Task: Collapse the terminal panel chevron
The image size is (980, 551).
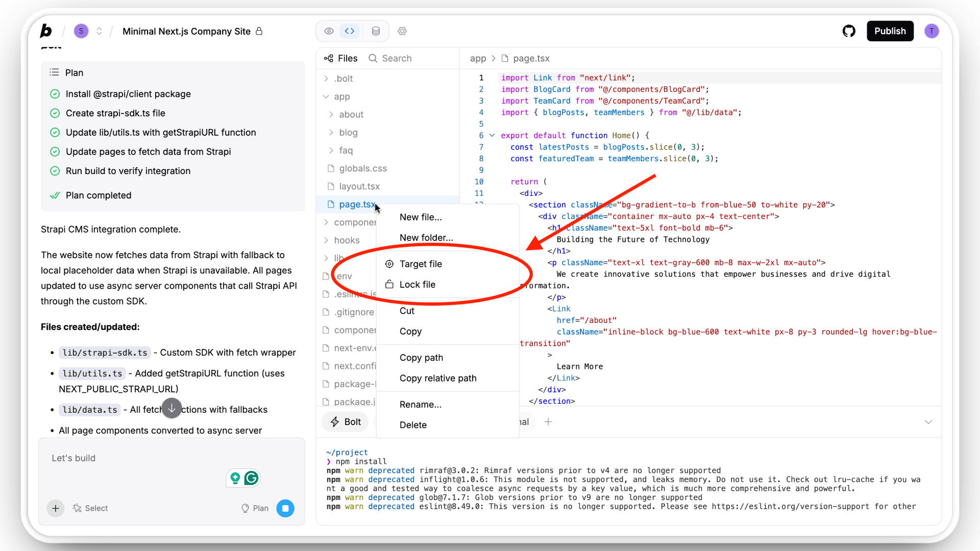Action: pos(928,422)
